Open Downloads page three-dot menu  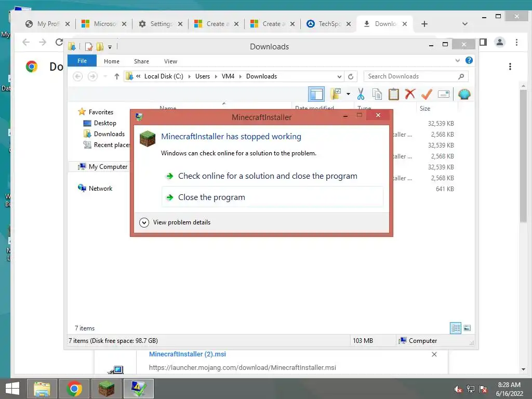coord(510,66)
